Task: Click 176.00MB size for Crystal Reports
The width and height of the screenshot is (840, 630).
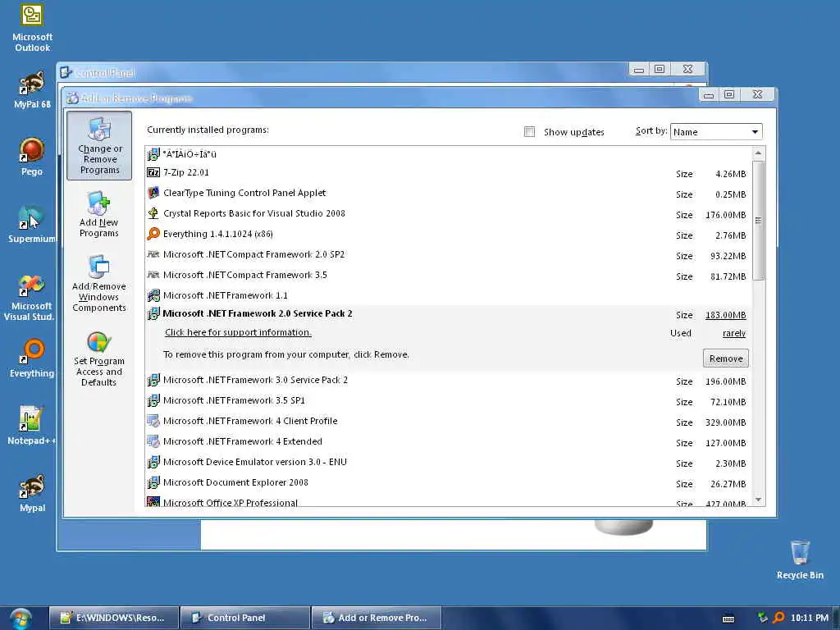Action: (x=725, y=215)
